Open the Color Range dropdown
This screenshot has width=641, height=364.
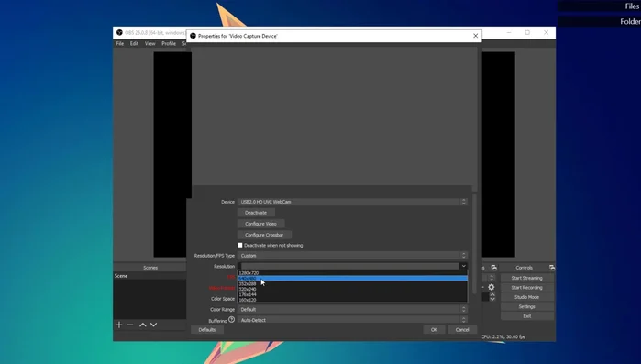pos(352,309)
